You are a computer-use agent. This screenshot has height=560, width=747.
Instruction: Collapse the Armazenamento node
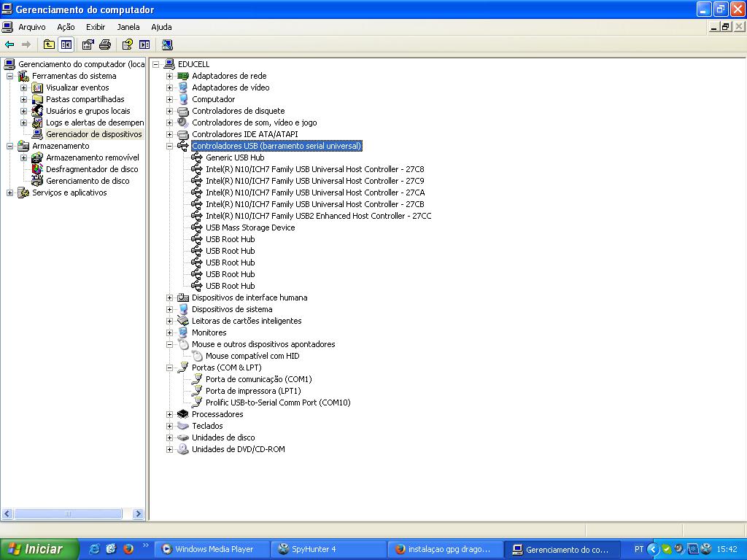point(10,146)
